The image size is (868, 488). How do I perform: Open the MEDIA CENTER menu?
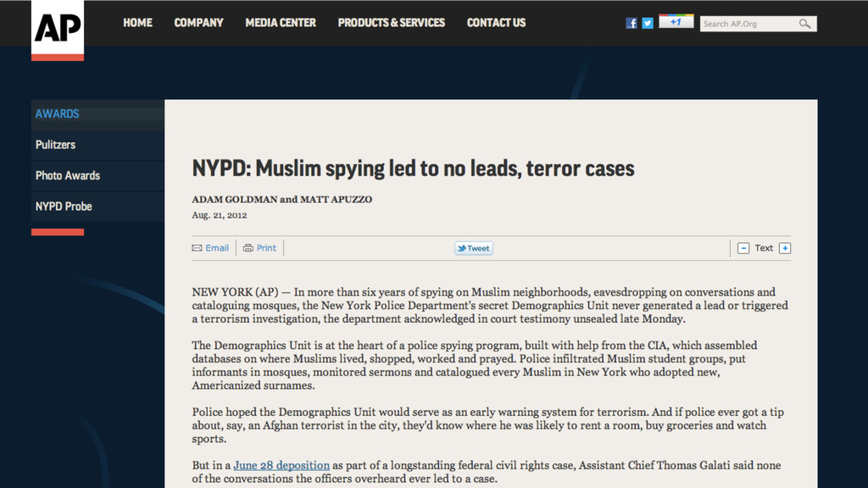click(x=281, y=23)
